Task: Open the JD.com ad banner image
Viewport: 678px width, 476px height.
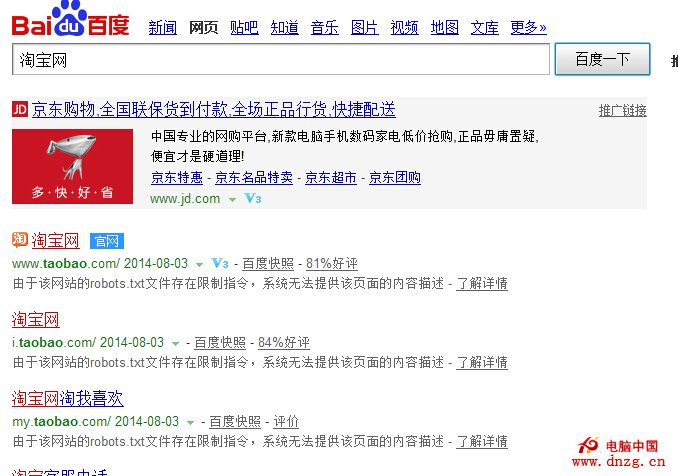Action: [73, 166]
